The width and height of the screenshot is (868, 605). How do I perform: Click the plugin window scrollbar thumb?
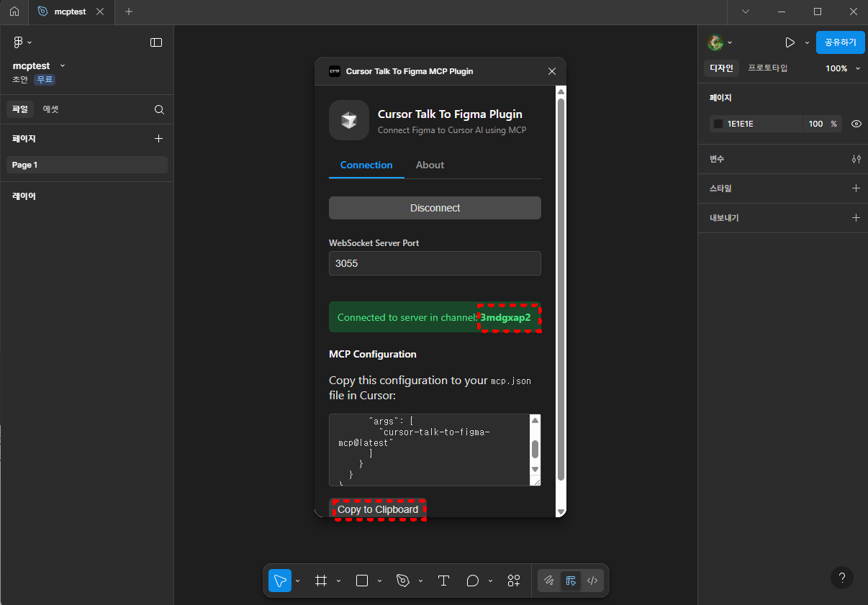point(561,289)
